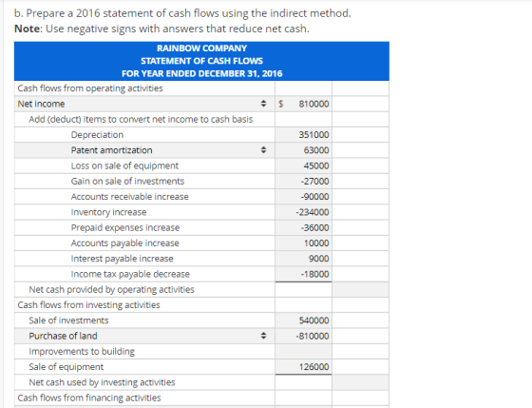The width and height of the screenshot is (532, 408).
Task: Select the Sale of equipment label
Action: coord(66,367)
